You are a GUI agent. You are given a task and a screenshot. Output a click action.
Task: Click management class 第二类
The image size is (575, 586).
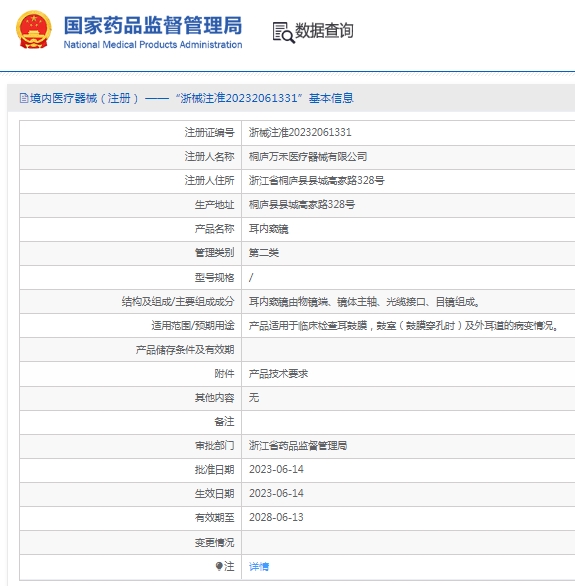[x=264, y=253]
